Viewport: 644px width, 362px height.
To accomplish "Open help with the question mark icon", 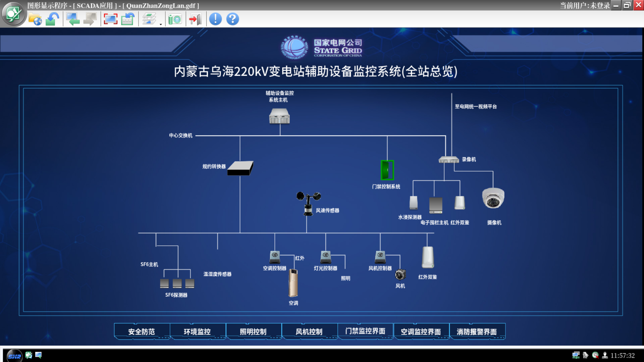I will (x=232, y=19).
